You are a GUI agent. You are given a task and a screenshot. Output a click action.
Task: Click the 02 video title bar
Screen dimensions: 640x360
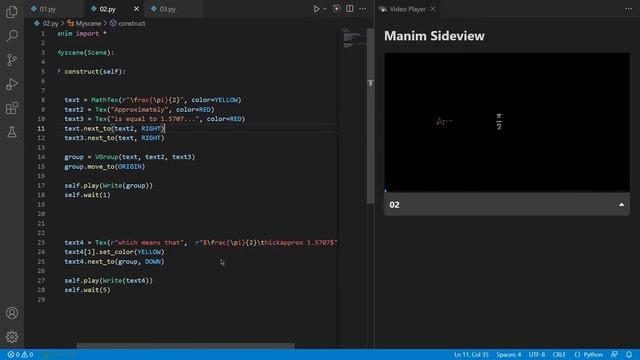pos(507,204)
